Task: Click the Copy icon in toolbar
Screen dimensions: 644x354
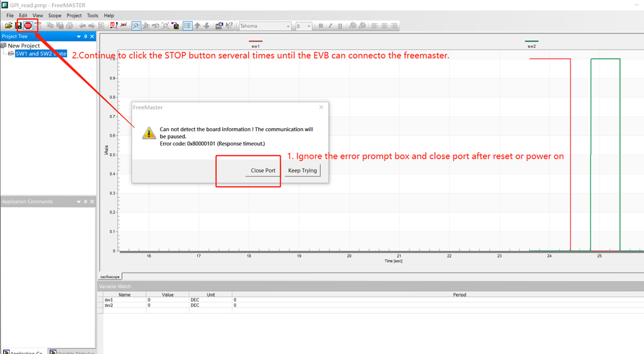Action: (x=50, y=25)
